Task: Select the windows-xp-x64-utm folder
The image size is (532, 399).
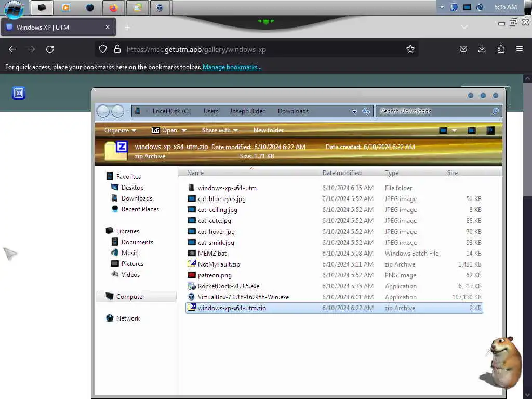Action: click(334, 188)
